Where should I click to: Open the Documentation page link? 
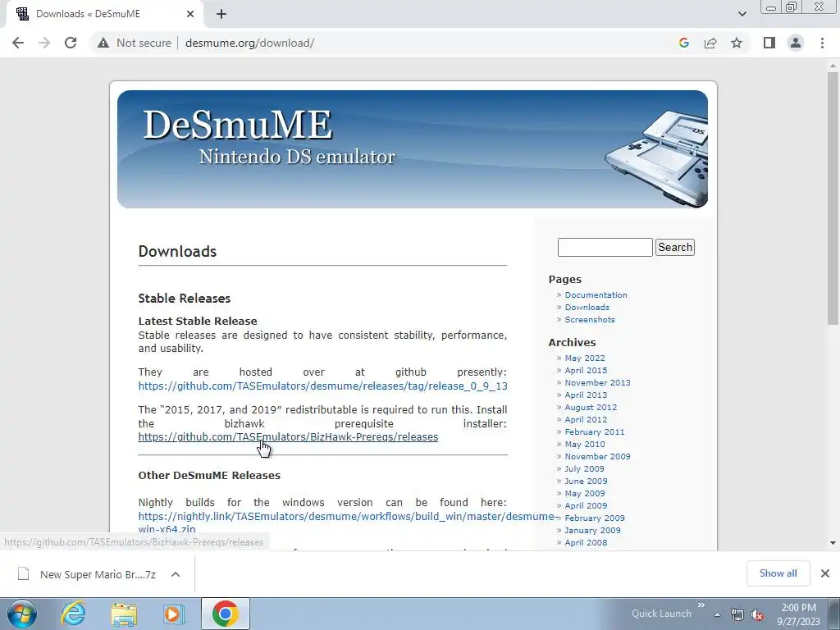(x=596, y=295)
